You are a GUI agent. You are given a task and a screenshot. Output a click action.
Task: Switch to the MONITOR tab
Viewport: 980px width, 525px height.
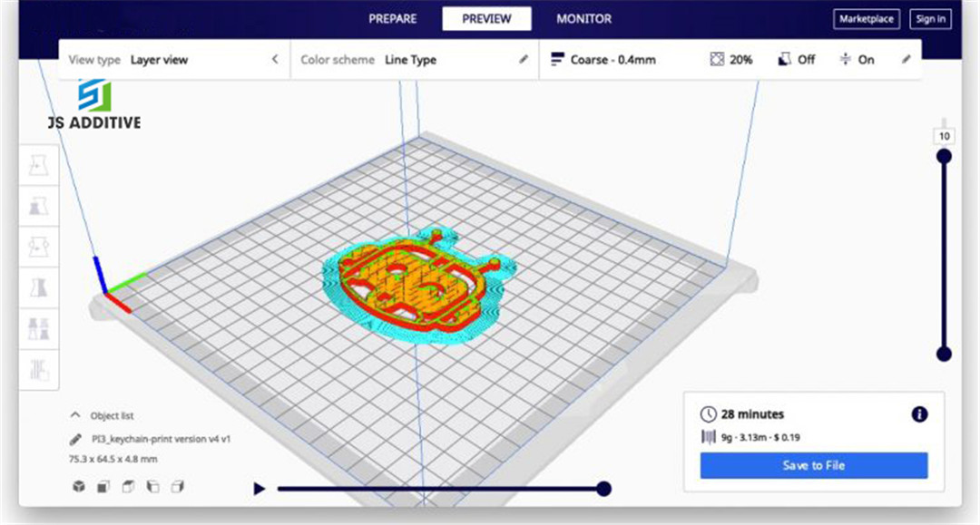pyautogui.click(x=583, y=18)
